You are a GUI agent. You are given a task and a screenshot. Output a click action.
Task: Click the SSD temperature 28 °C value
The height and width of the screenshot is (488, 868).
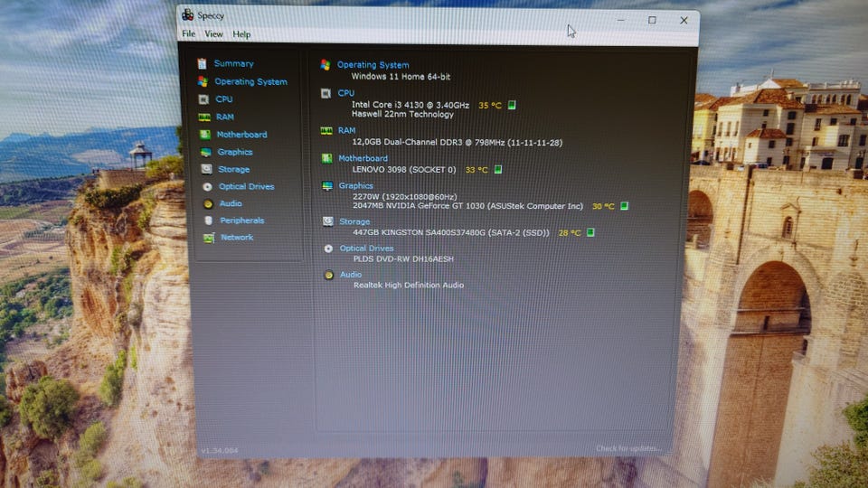570,233
